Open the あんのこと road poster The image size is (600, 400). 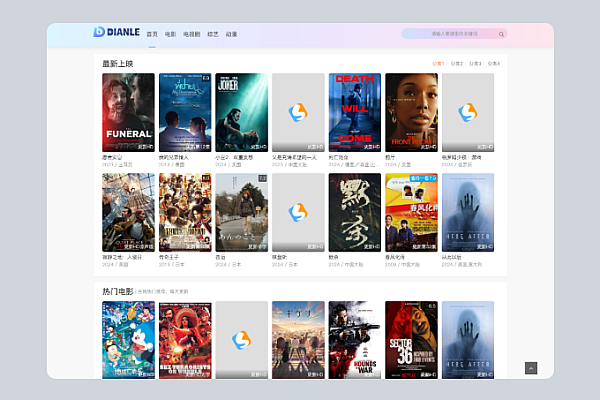tap(242, 212)
